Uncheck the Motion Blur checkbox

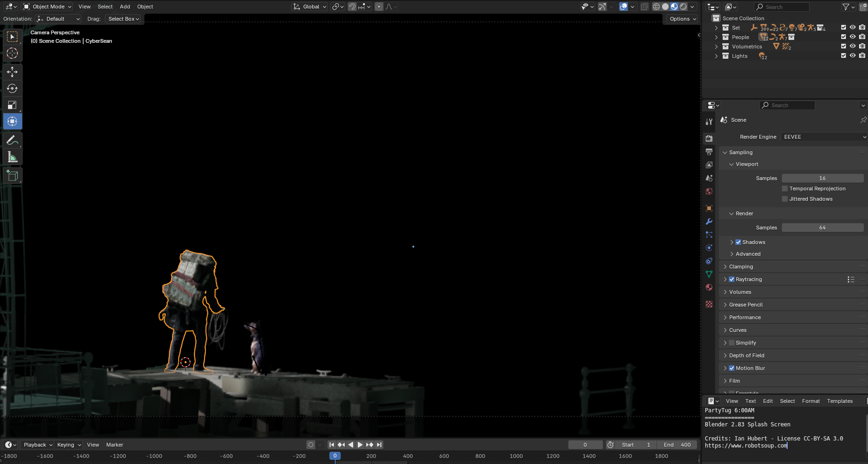tap(732, 368)
